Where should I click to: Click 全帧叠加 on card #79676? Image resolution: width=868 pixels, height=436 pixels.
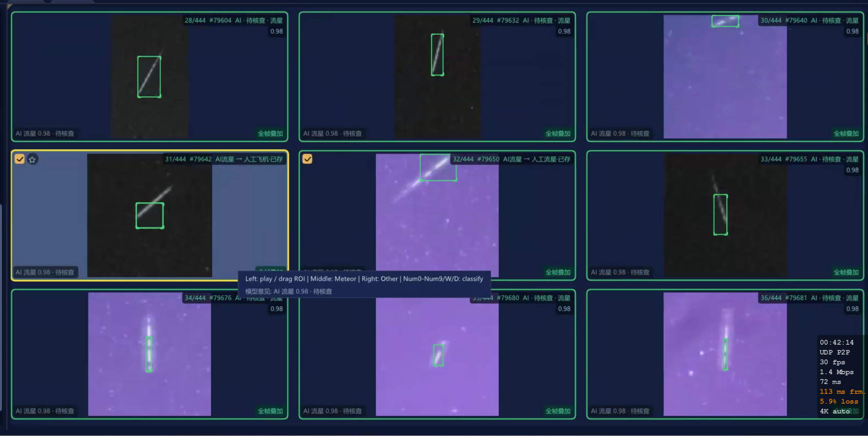pos(270,411)
